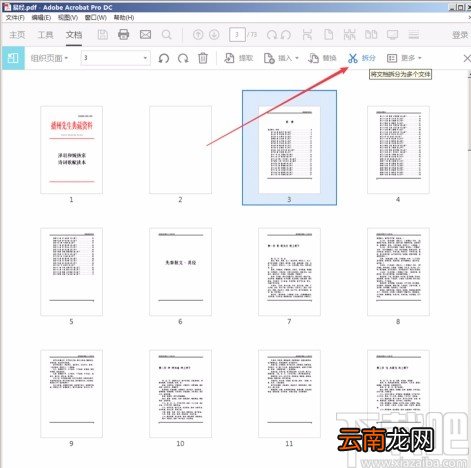The image size is (471, 468).
Task: Rotate selected page counterclockwise in organize toolbar
Action: 164,58
